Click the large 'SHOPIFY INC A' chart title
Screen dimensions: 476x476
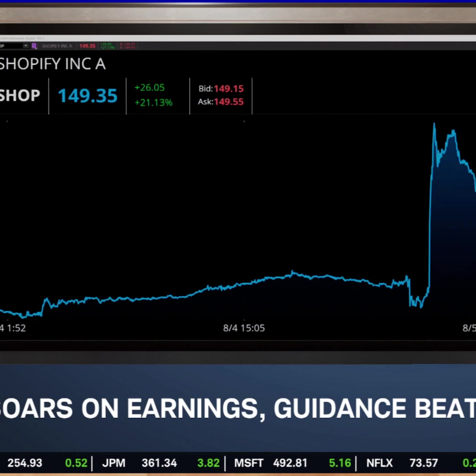coord(53,64)
